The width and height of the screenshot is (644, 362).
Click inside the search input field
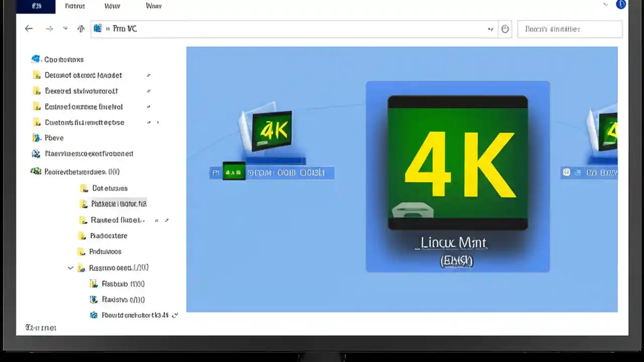569,29
